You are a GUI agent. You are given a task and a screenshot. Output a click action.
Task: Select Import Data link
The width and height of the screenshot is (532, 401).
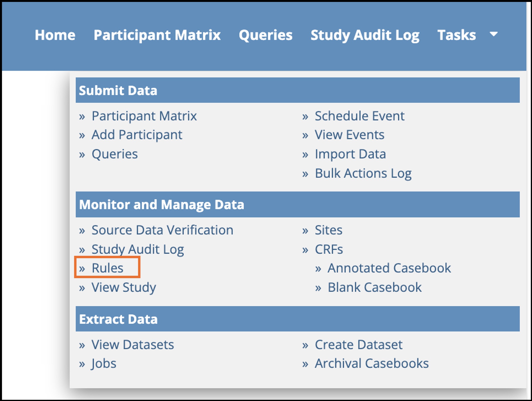(x=350, y=154)
